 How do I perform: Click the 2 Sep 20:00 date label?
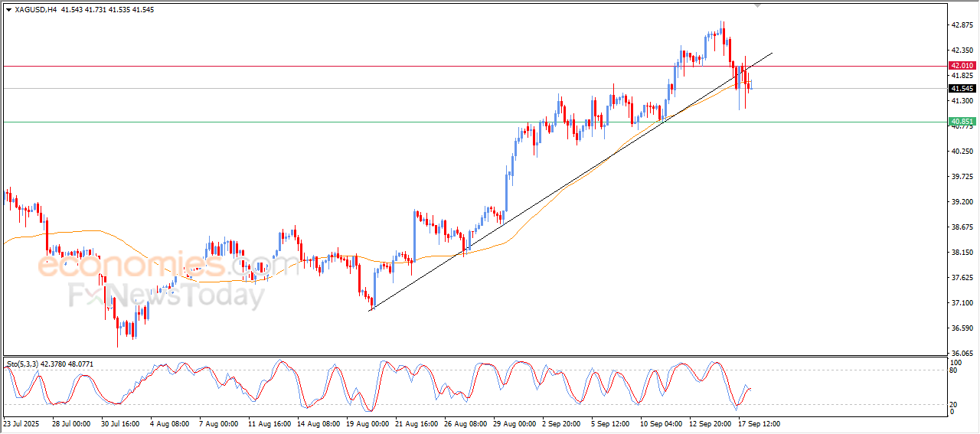click(x=561, y=423)
